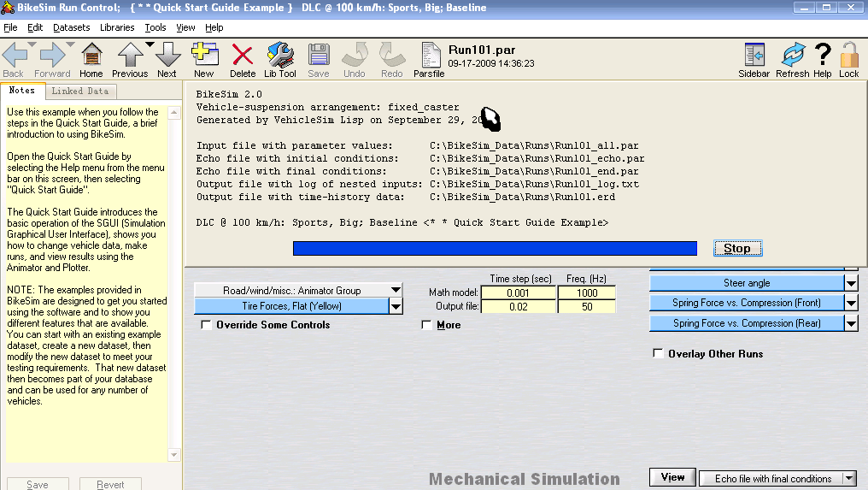868x490 pixels.
Task: Enable Override Some Controls checkbox
Action: [x=207, y=325]
